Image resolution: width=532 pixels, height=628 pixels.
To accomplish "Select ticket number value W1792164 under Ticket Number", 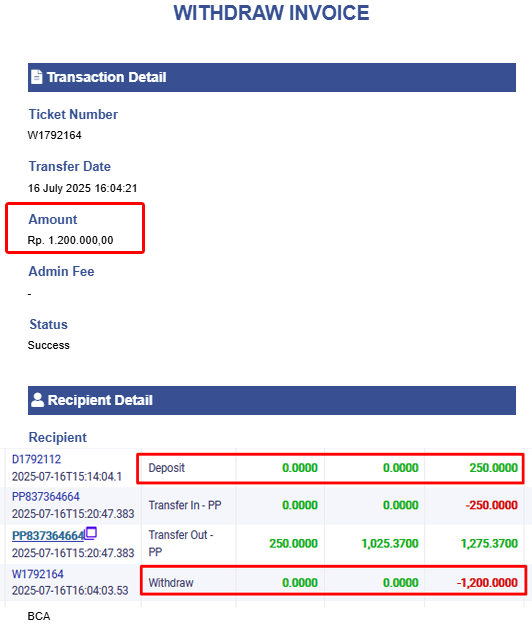I will (54, 135).
